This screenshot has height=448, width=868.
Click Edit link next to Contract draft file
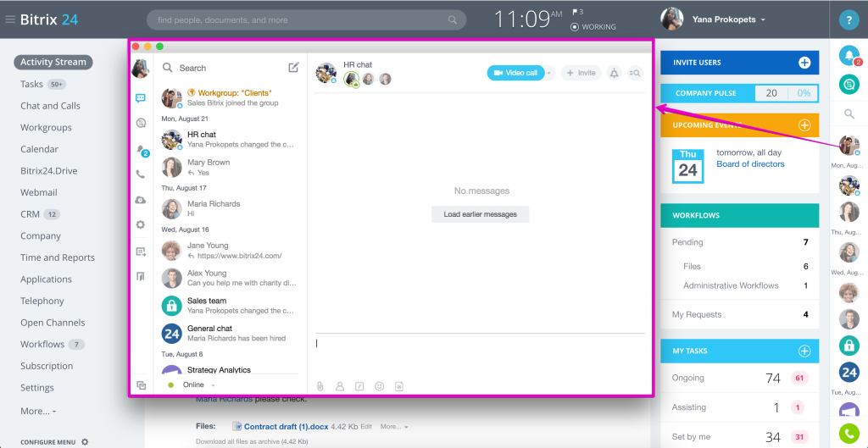(x=366, y=427)
